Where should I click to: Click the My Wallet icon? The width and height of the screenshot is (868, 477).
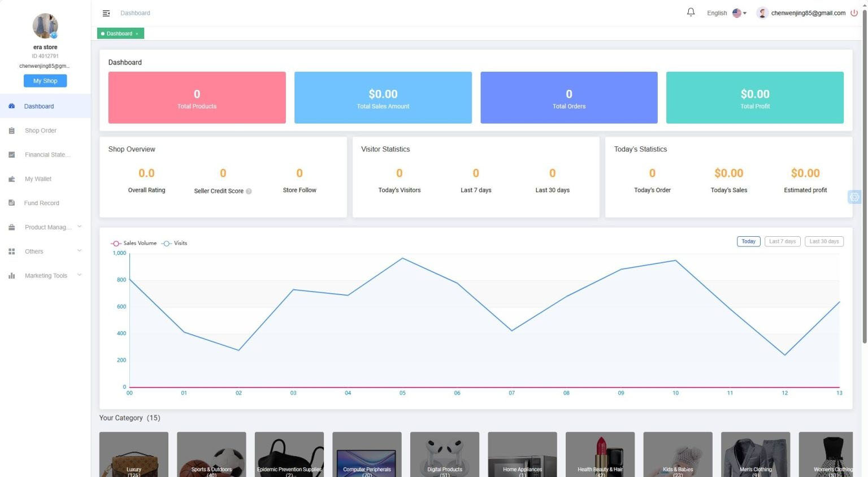point(11,179)
